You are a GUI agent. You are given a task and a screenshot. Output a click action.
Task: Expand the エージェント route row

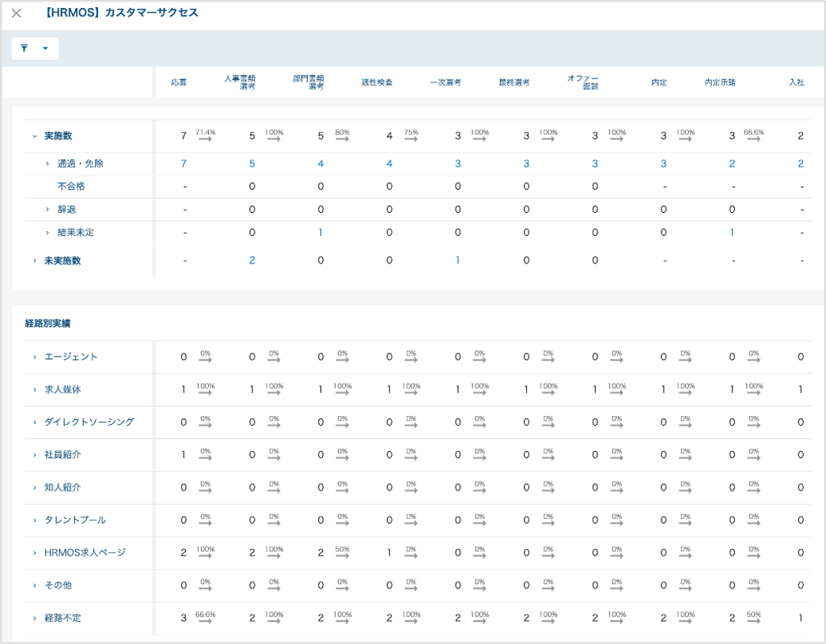click(x=35, y=357)
